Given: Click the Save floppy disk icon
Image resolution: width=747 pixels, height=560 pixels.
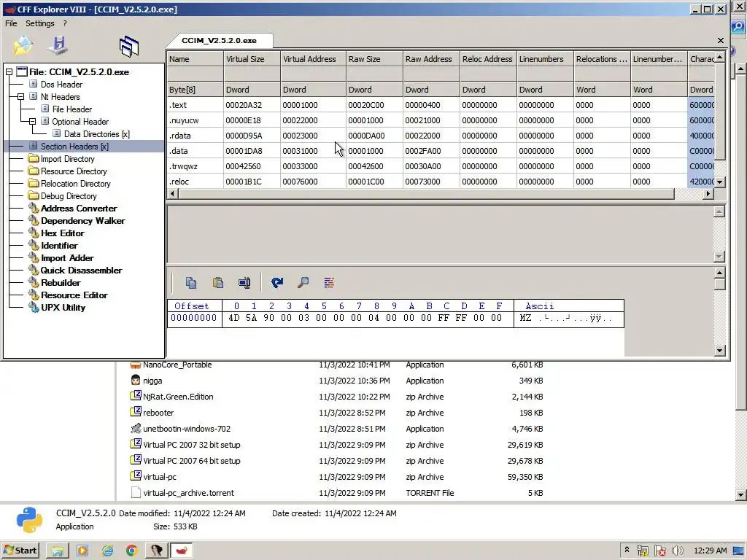Looking at the screenshot, I should point(58,46).
